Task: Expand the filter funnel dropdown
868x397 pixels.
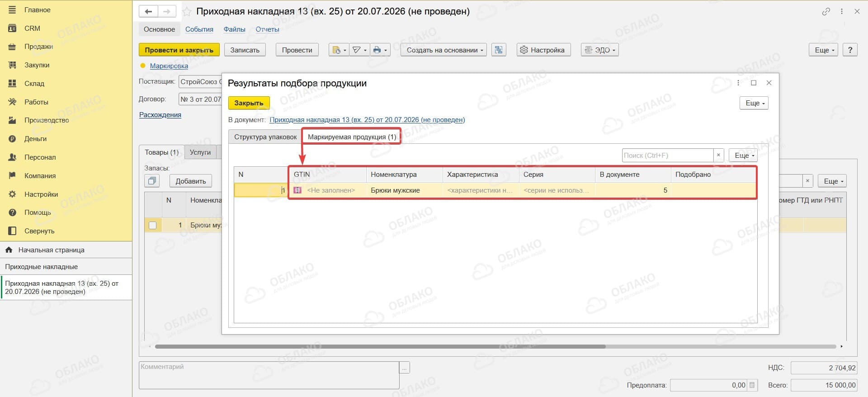Action: pos(359,50)
